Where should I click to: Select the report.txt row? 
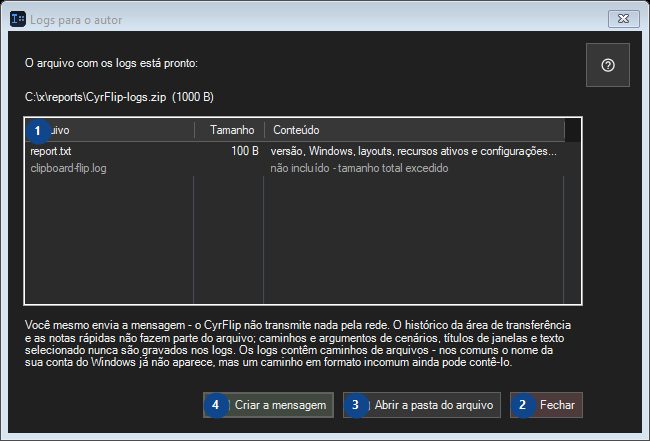coord(295,151)
